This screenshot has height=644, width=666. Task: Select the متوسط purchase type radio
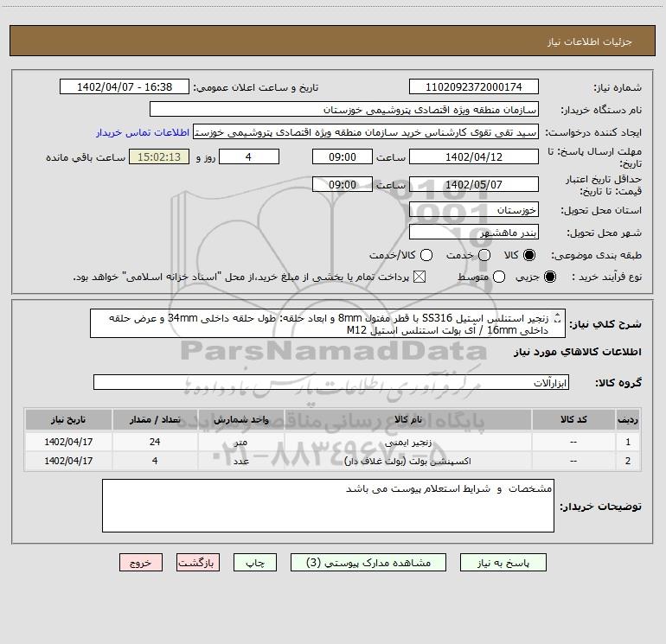click(499, 277)
